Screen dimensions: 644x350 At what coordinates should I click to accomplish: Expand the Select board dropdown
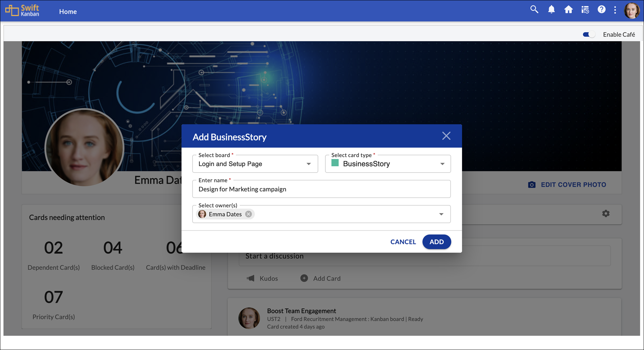pyautogui.click(x=309, y=164)
